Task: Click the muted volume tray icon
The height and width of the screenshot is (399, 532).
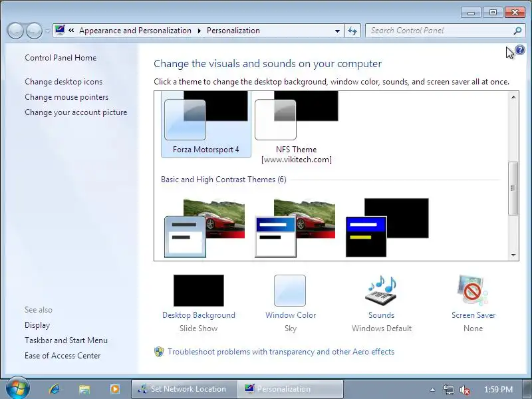Action: [464, 390]
